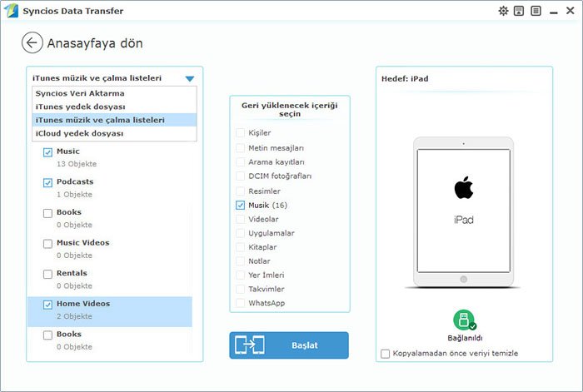This screenshot has width=583, height=392.
Task: Check the Uygulamalar checkbox
Action: click(x=240, y=233)
